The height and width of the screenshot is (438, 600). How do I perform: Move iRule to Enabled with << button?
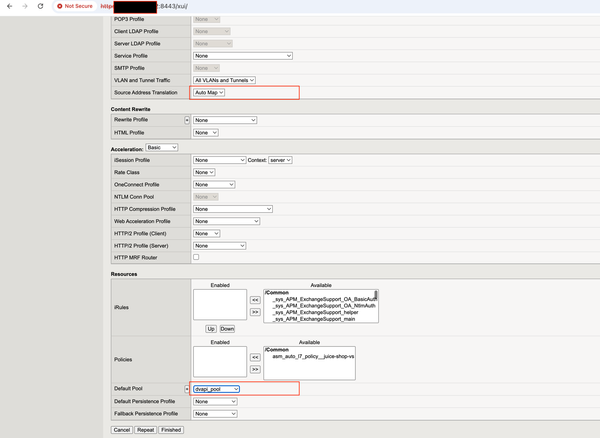[x=255, y=300]
